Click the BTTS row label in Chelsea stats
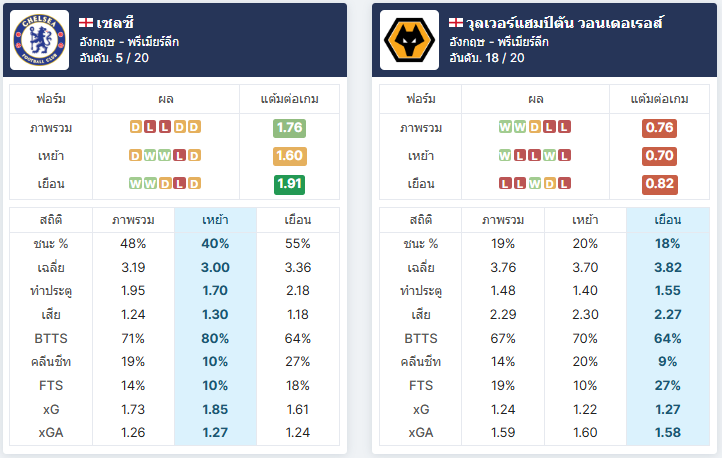Viewport: 722px width, 458px height. pyautogui.click(x=51, y=338)
